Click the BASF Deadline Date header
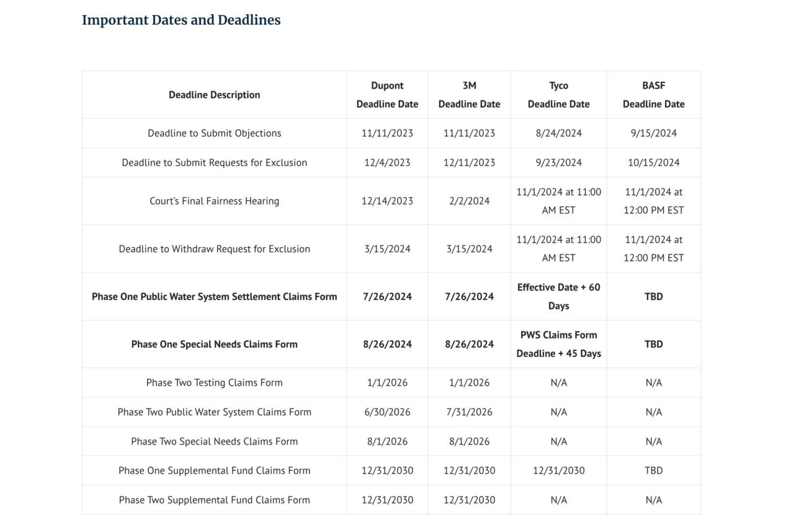The width and height of the screenshot is (812, 527). (654, 95)
